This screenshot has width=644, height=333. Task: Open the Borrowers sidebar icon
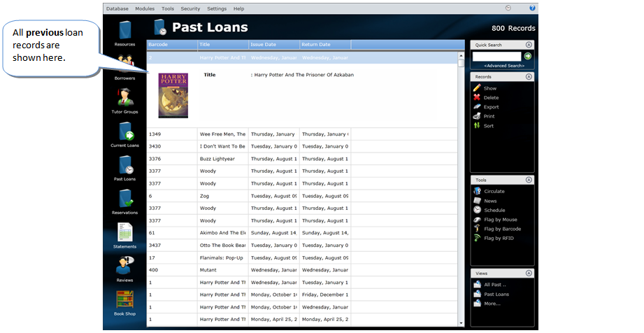point(125,65)
